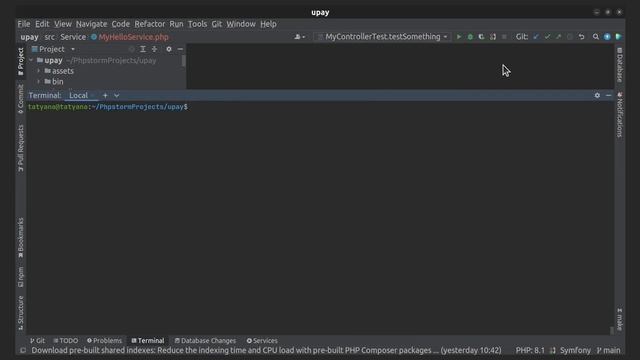Open Terminal panel gear settings
640x360 pixels.
click(597, 95)
